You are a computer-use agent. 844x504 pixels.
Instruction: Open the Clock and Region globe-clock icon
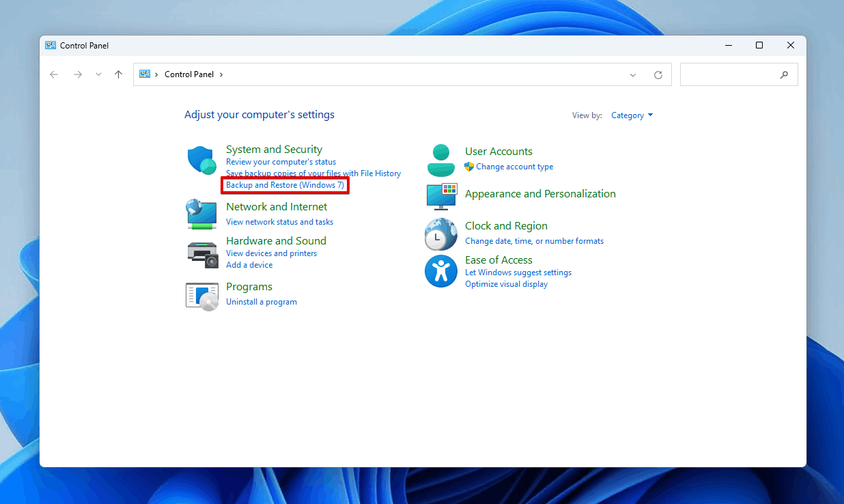tap(440, 234)
